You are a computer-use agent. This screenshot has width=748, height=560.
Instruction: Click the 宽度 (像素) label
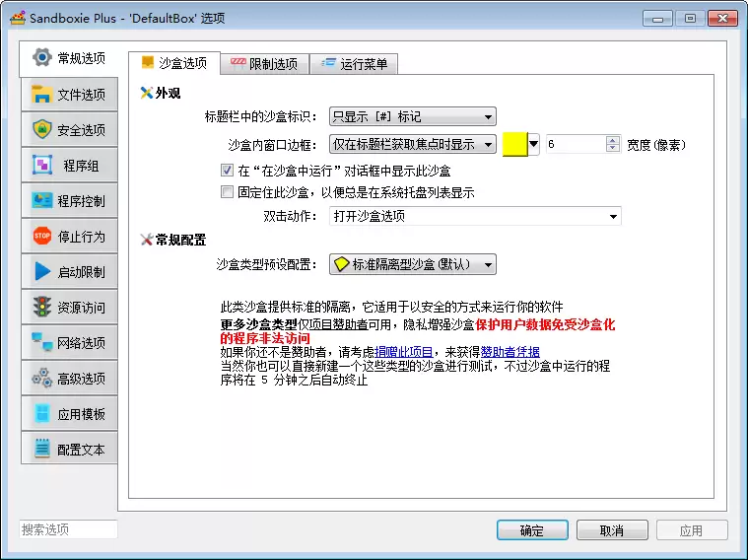point(657,145)
